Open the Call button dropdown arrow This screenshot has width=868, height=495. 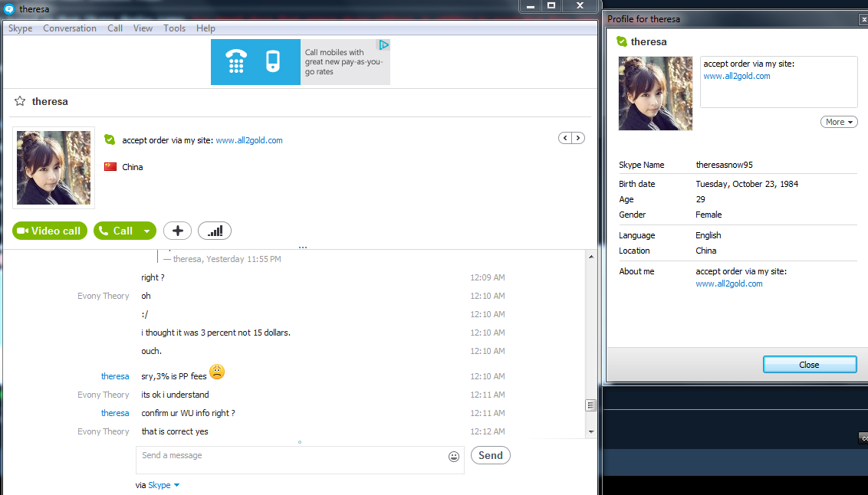146,231
